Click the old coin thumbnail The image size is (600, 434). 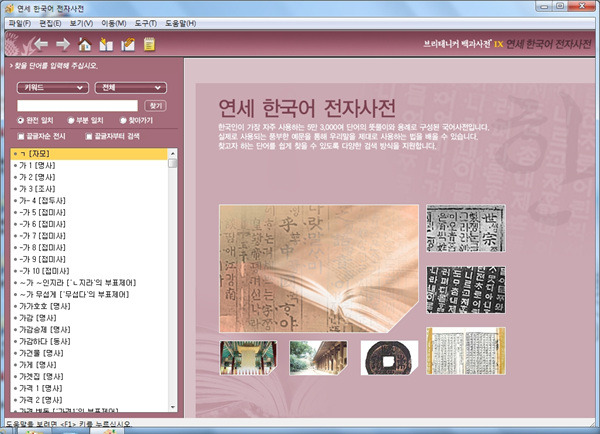point(389,358)
